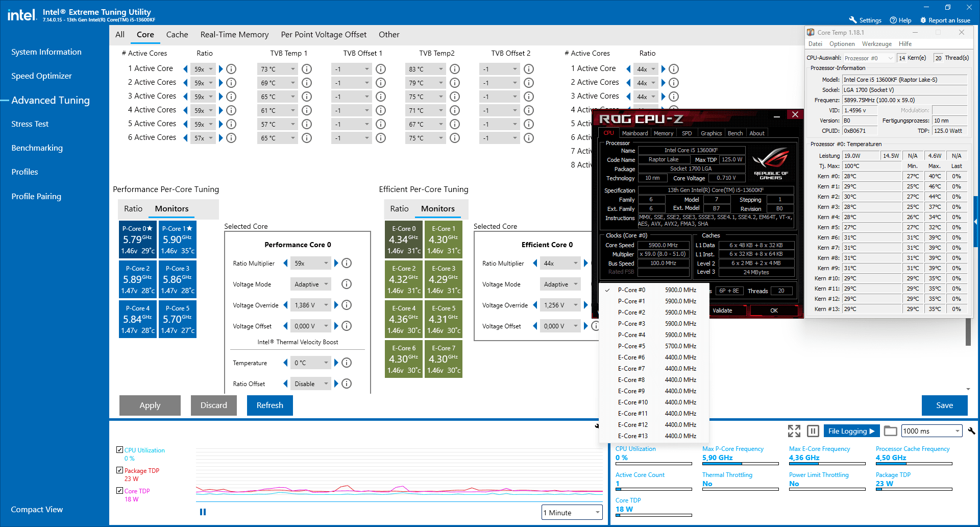Click the expand monitor view icon
Screen dimensions: 980x527
point(794,431)
